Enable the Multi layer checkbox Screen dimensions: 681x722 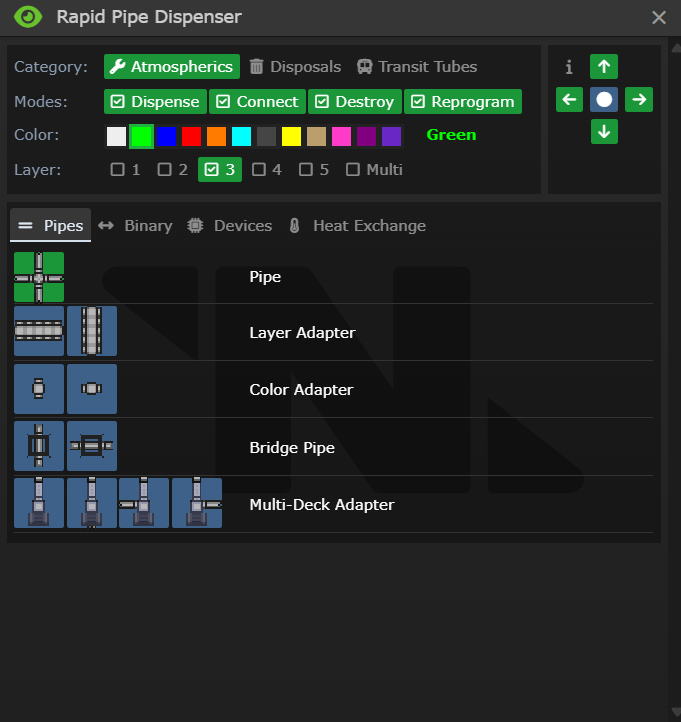[x=374, y=170]
